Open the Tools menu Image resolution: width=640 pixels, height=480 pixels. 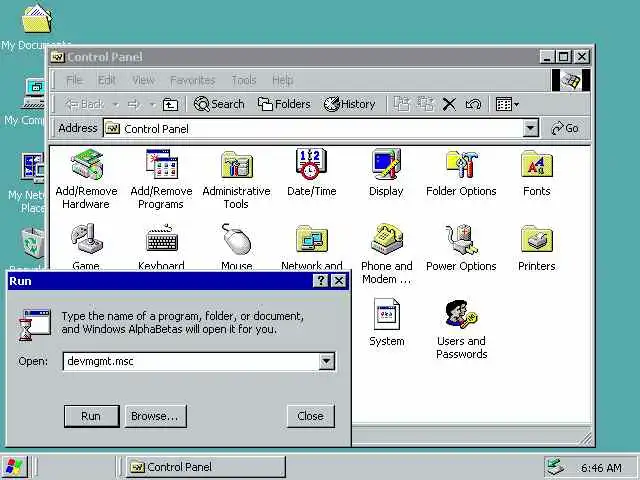point(244,80)
